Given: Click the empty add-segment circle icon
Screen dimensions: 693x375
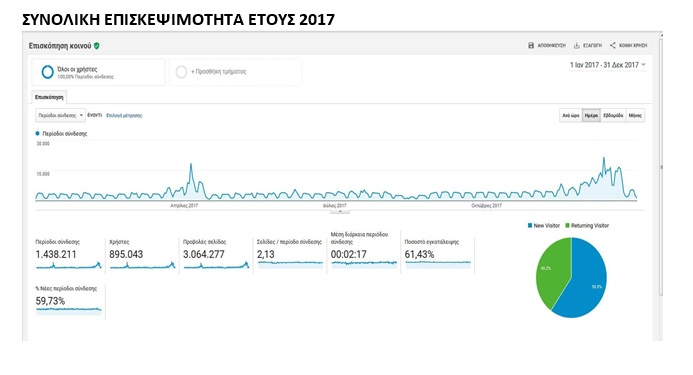Looking at the screenshot, I should [181, 72].
